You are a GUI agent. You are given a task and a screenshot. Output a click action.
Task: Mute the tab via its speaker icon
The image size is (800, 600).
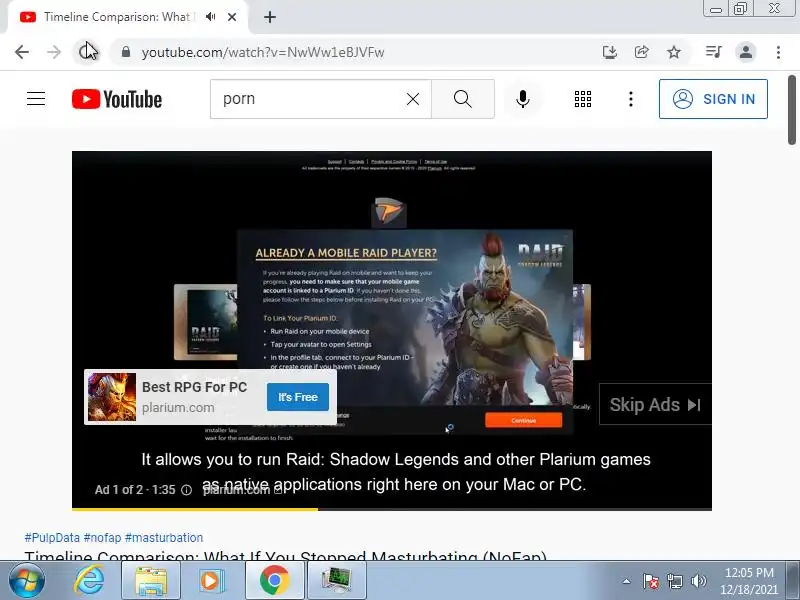(x=210, y=17)
